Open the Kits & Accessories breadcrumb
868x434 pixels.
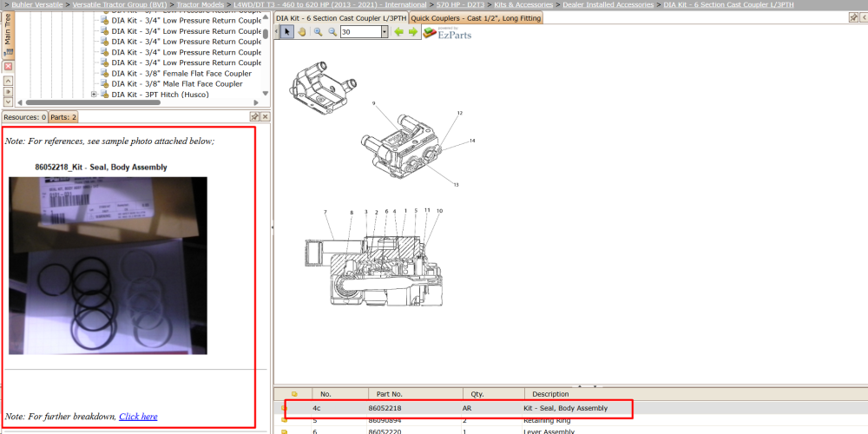point(523,4)
